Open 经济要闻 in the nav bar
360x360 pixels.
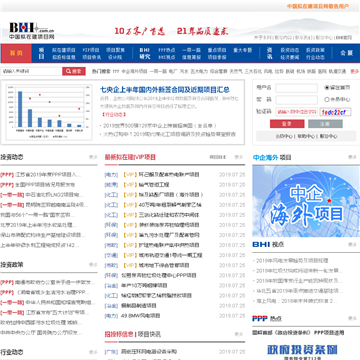(290, 57)
